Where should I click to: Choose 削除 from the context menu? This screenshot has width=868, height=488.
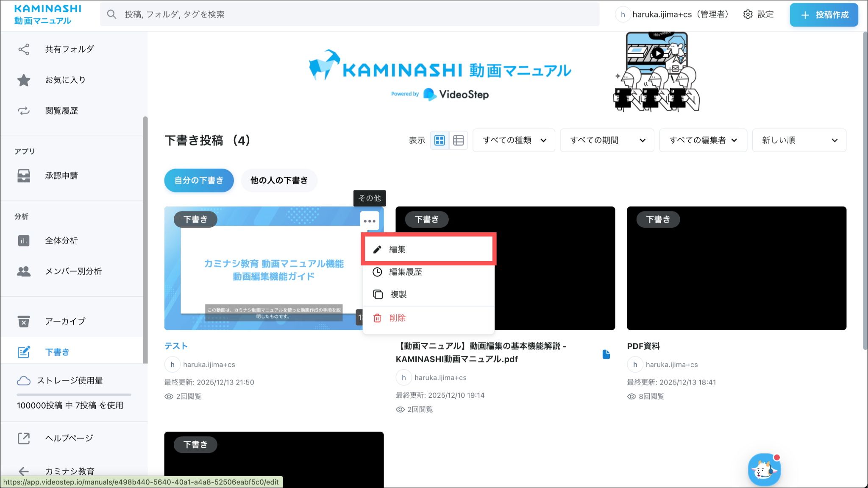point(397,318)
